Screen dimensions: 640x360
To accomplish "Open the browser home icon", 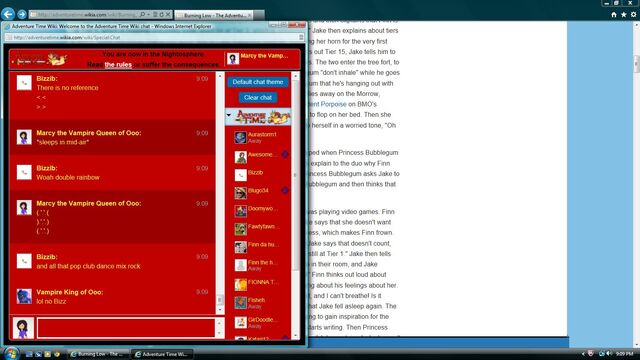I will coord(613,15).
